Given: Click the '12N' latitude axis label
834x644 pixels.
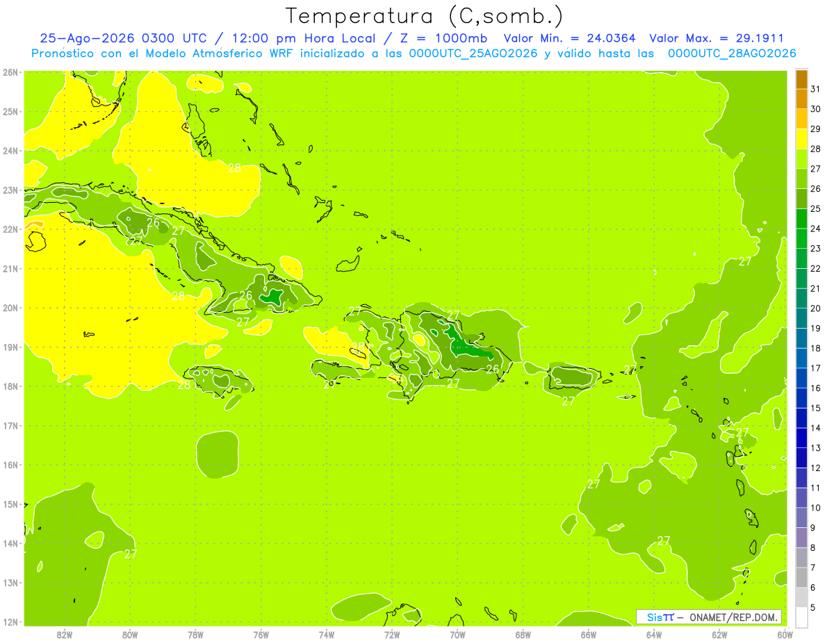Looking at the screenshot, I should 10,622.
